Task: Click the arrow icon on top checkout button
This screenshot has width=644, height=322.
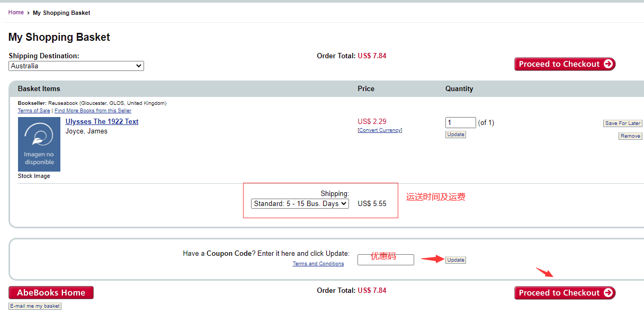Action: pyautogui.click(x=609, y=64)
